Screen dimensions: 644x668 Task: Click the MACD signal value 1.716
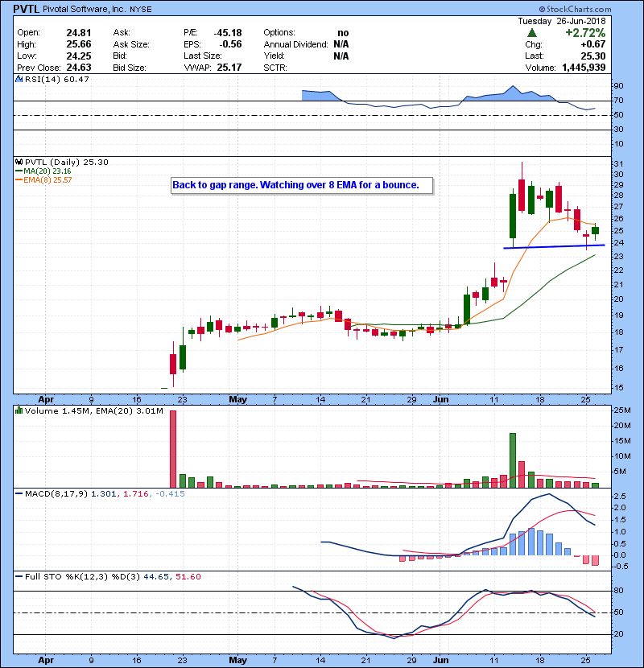136,494
